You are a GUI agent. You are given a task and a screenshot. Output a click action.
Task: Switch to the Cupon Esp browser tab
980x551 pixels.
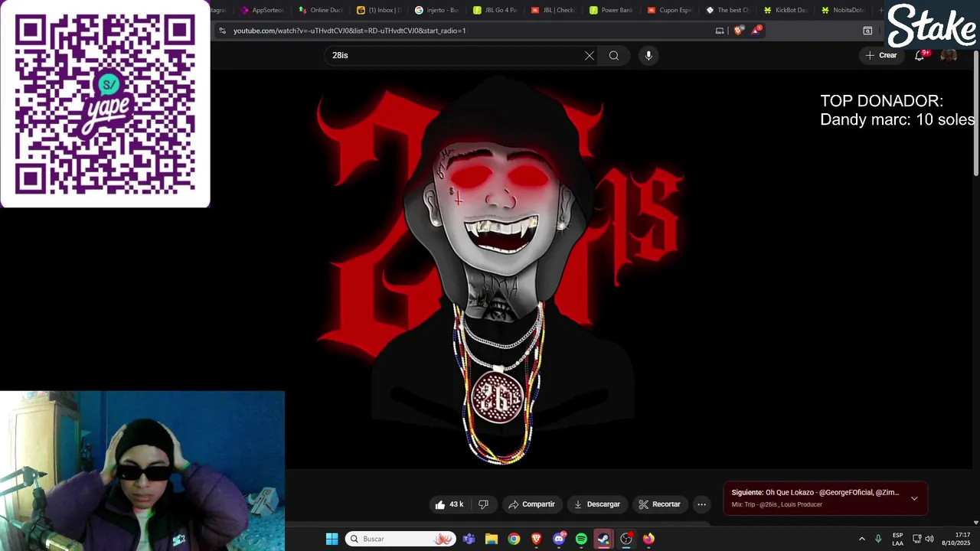669,10
